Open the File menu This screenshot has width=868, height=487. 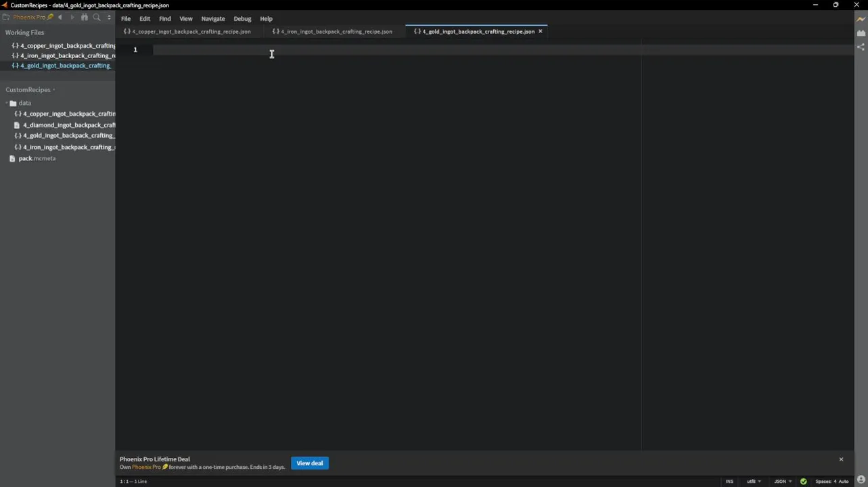pos(126,19)
